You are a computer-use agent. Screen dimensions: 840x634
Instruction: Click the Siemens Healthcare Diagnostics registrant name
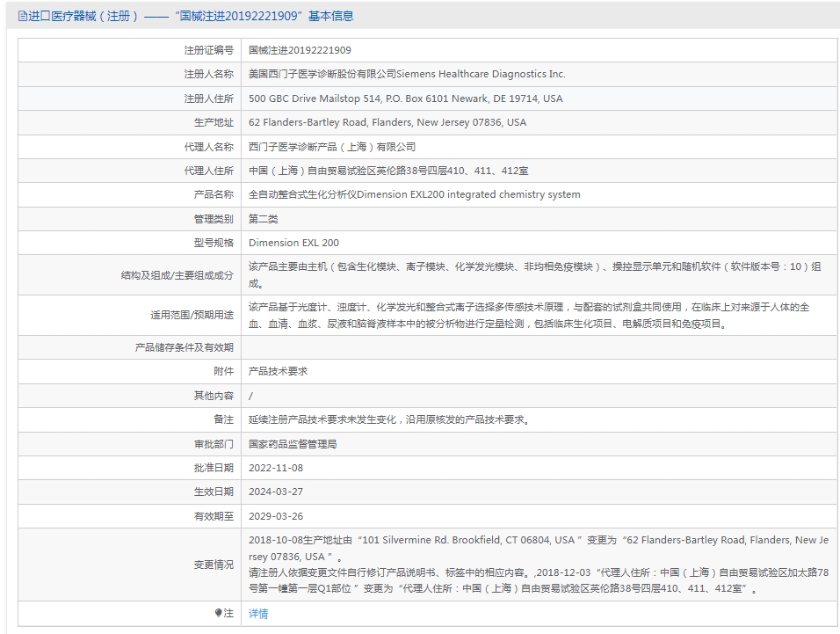click(407, 74)
